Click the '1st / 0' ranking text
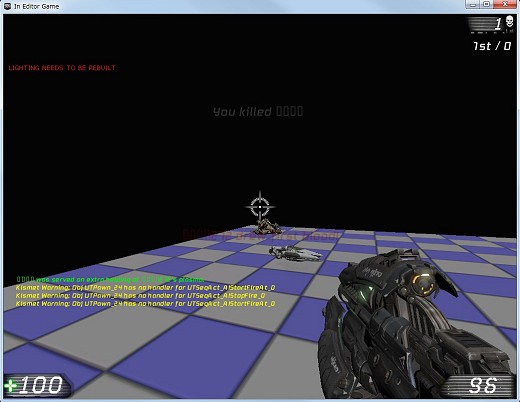 point(492,46)
